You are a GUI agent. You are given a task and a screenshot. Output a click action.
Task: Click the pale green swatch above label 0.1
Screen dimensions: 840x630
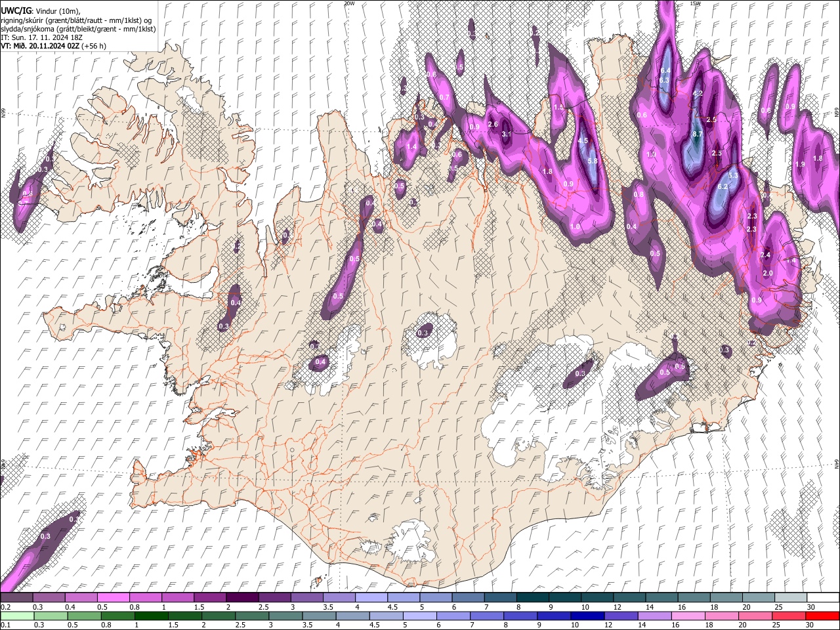pos(16,616)
